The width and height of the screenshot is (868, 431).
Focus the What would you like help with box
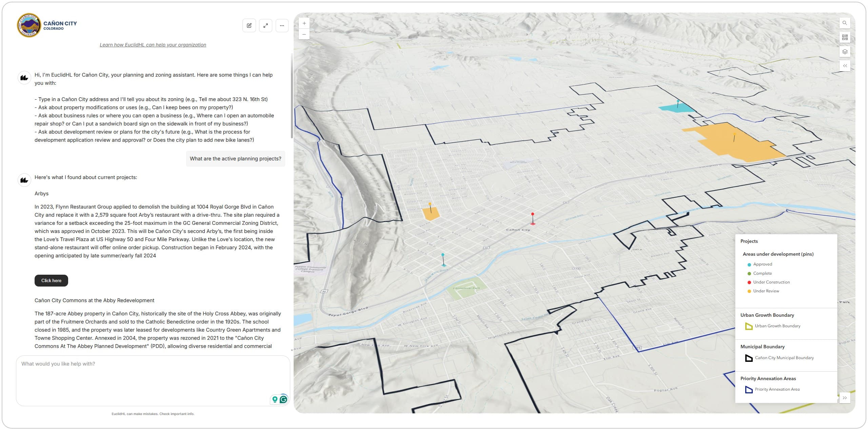[153, 380]
